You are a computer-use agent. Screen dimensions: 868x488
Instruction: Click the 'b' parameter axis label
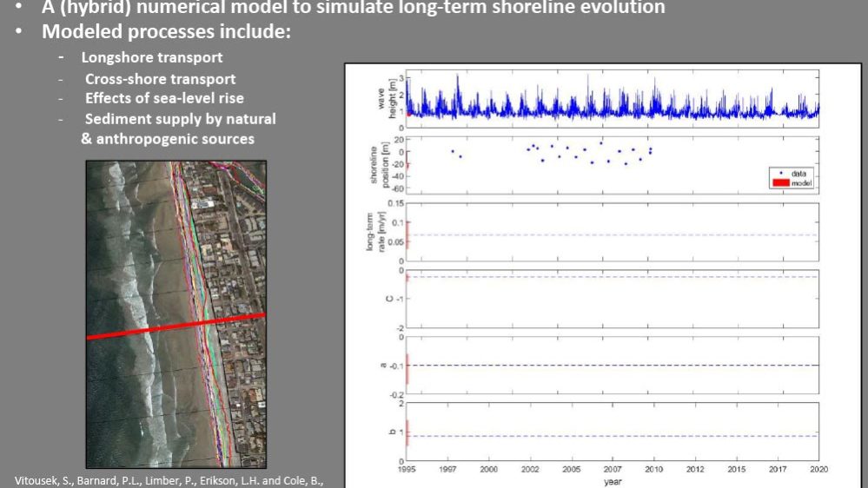pyautogui.click(x=392, y=432)
